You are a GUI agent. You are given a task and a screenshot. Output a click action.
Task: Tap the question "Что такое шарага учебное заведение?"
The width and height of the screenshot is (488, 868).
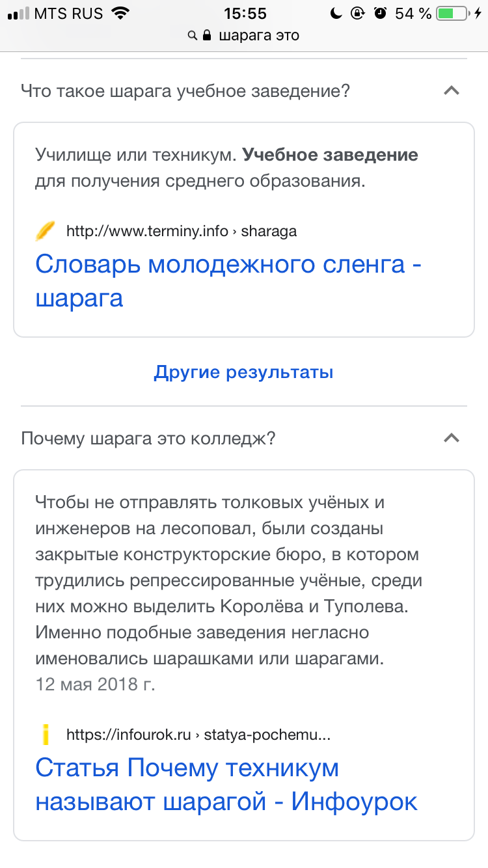point(185,91)
